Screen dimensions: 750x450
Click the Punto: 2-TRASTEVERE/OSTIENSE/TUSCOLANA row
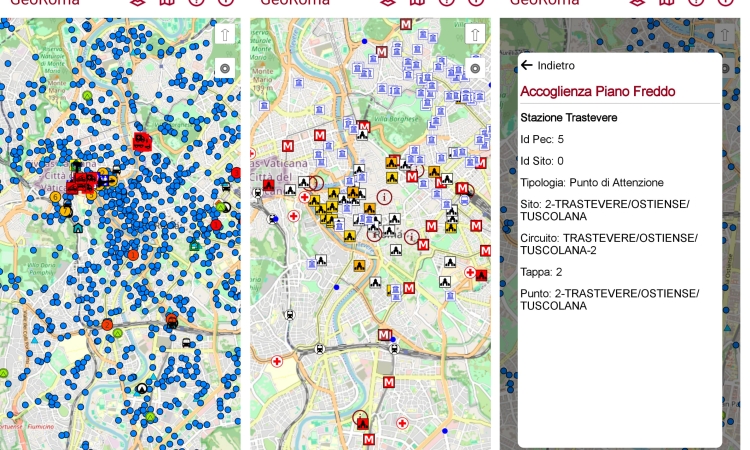pyautogui.click(x=610, y=299)
